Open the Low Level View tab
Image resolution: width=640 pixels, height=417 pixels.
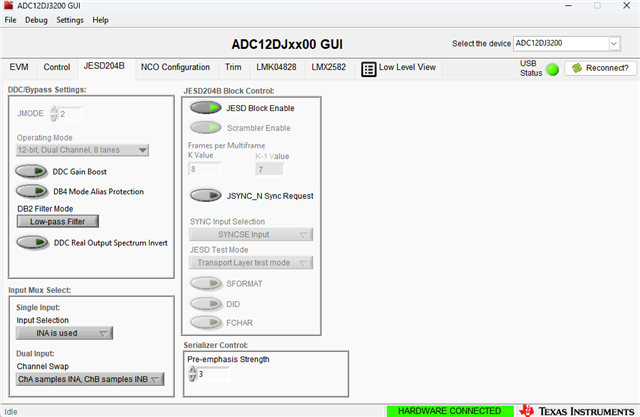point(398,69)
